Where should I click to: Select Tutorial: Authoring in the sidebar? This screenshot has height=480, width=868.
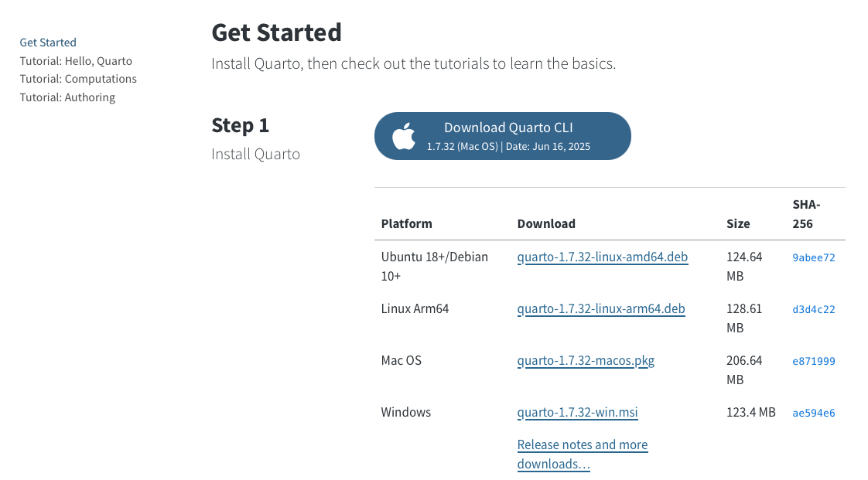(67, 97)
